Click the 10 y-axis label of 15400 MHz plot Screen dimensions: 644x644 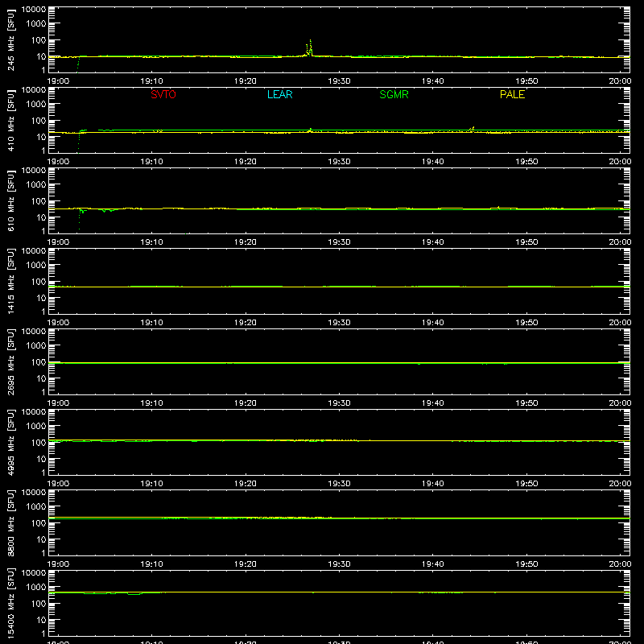click(41, 620)
